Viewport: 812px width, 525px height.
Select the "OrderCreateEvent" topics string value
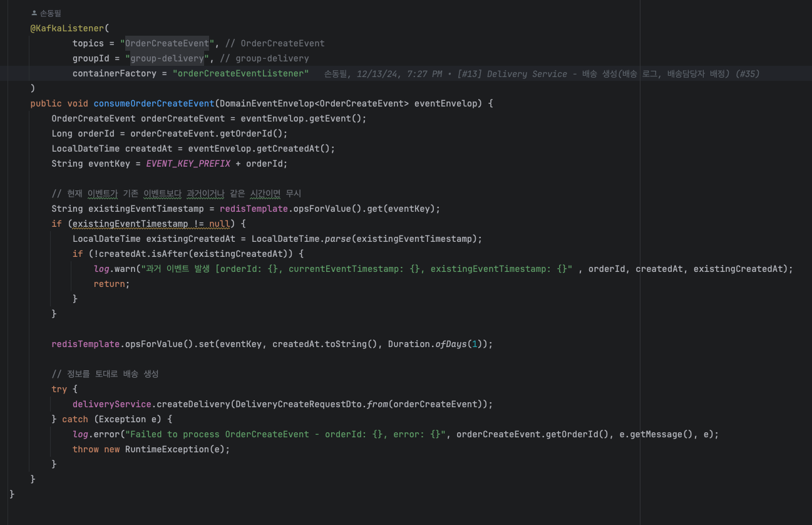point(167,43)
